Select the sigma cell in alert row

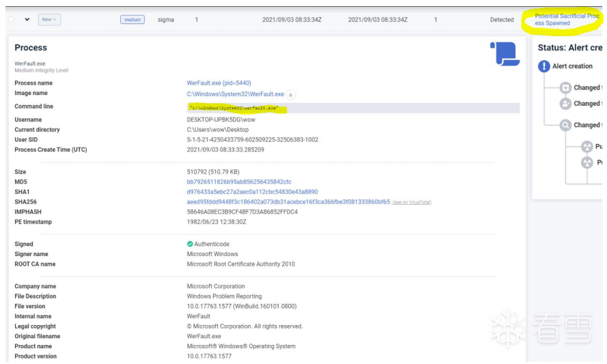[x=166, y=20]
